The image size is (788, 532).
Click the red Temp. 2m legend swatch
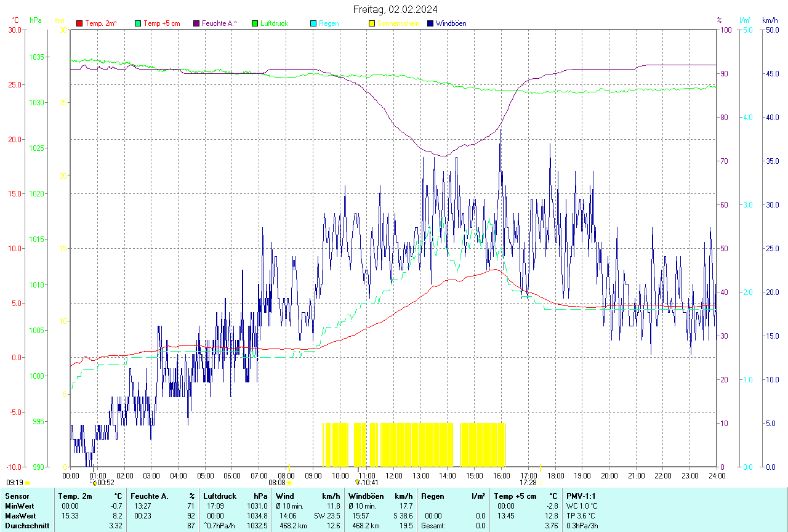coord(79,23)
